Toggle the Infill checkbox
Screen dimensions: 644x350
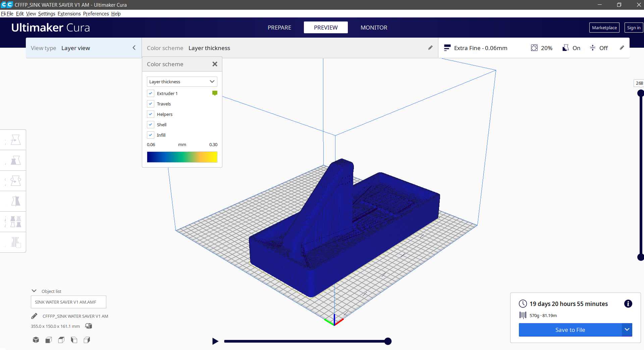tap(151, 135)
